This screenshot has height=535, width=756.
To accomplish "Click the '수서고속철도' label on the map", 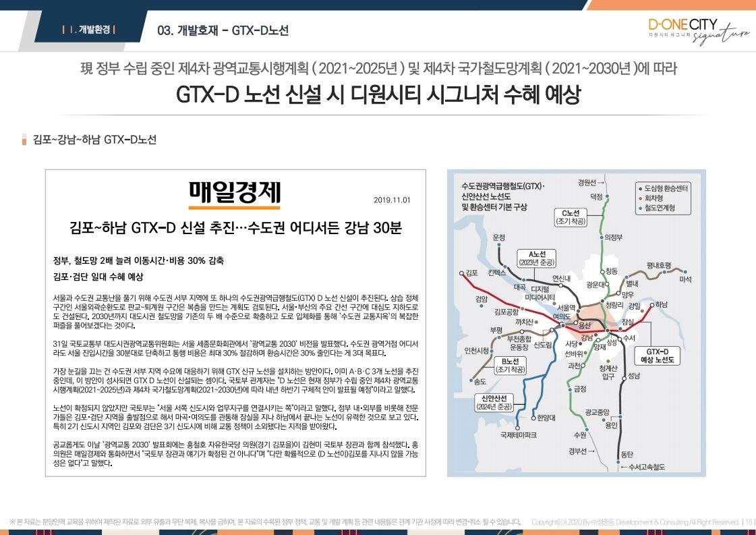I will pyautogui.click(x=646, y=467).
